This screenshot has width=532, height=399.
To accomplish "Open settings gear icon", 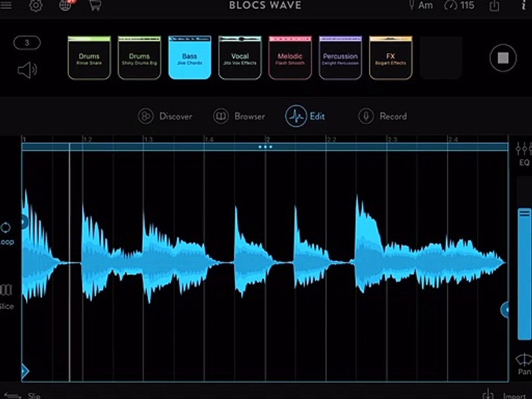I will 35,6.
